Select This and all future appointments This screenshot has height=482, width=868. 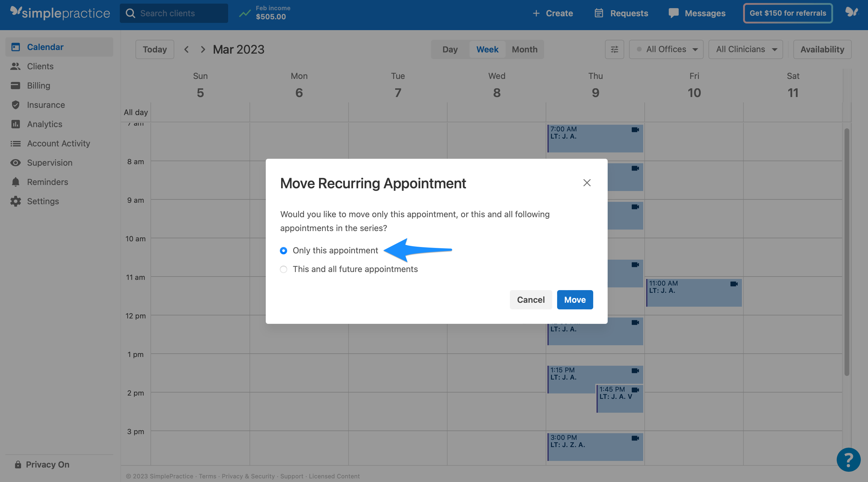point(284,269)
